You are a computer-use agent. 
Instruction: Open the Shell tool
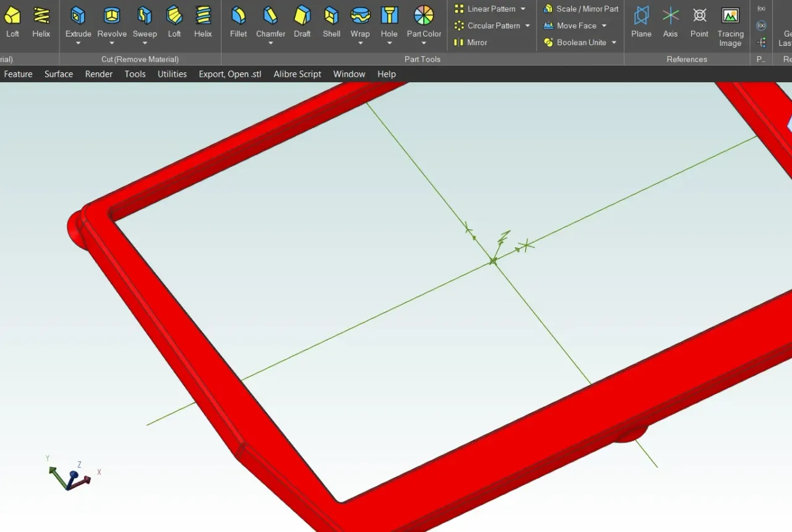click(x=331, y=19)
